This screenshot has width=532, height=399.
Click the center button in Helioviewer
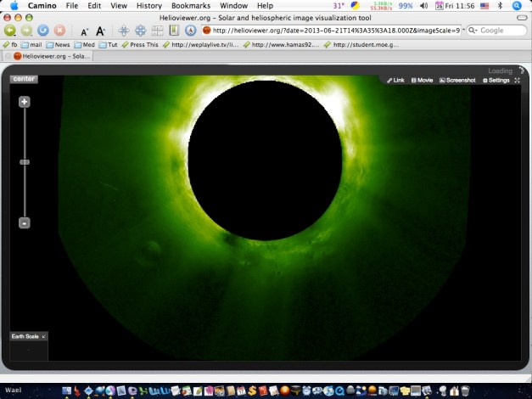click(x=24, y=79)
